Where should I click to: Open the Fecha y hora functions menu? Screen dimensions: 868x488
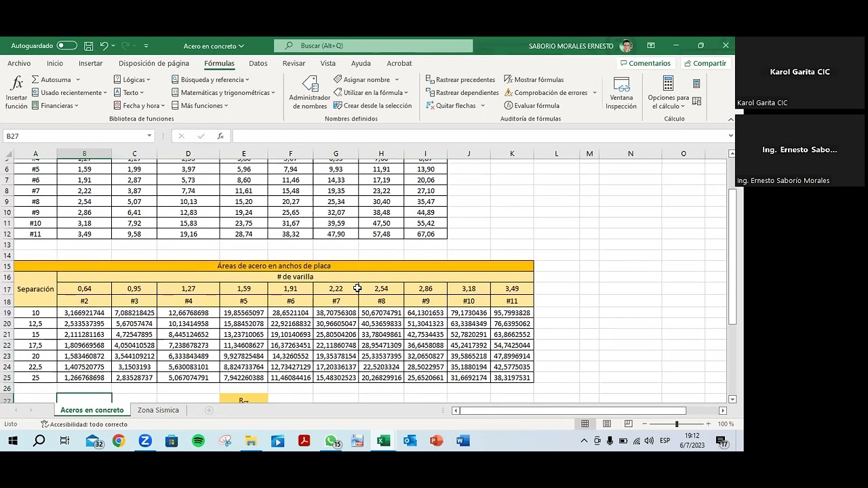coord(139,106)
